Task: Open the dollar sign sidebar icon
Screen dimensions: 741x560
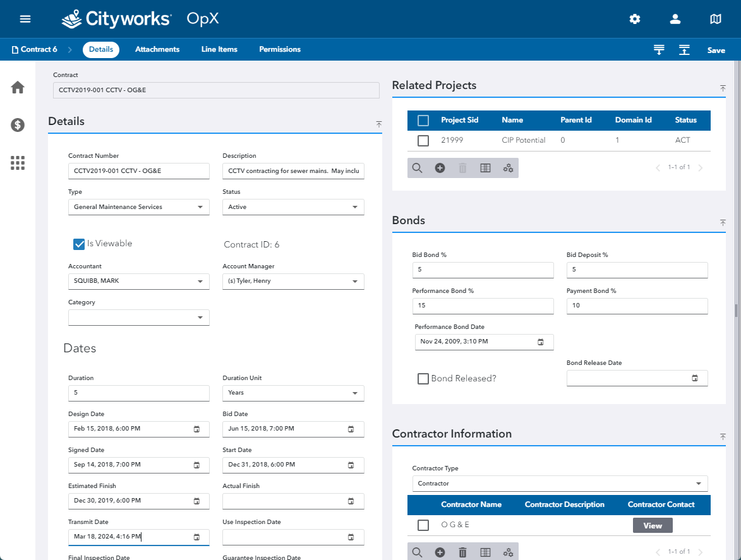Action: click(x=18, y=125)
